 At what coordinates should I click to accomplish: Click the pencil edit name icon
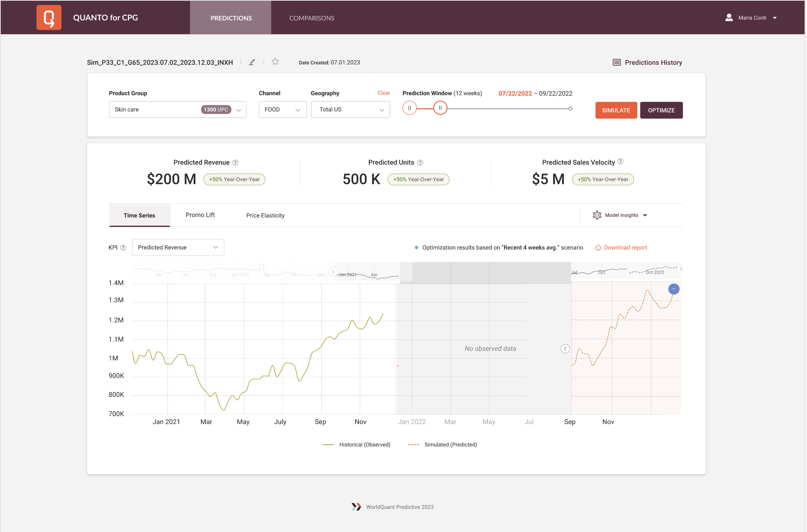click(252, 62)
